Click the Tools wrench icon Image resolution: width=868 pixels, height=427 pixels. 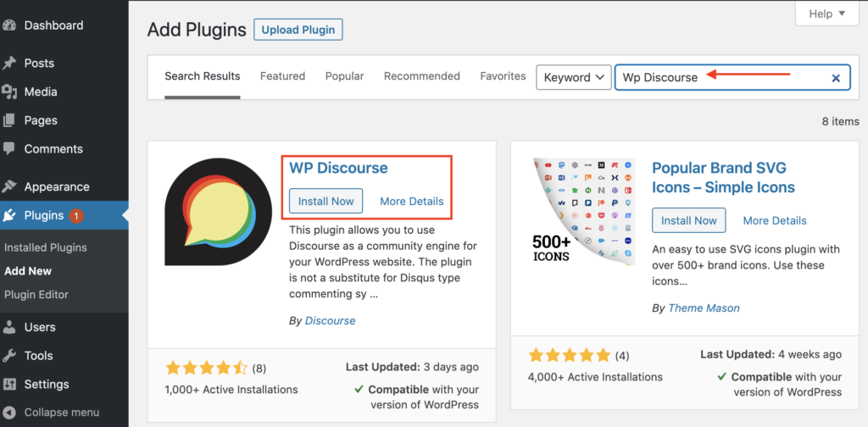(x=8, y=356)
